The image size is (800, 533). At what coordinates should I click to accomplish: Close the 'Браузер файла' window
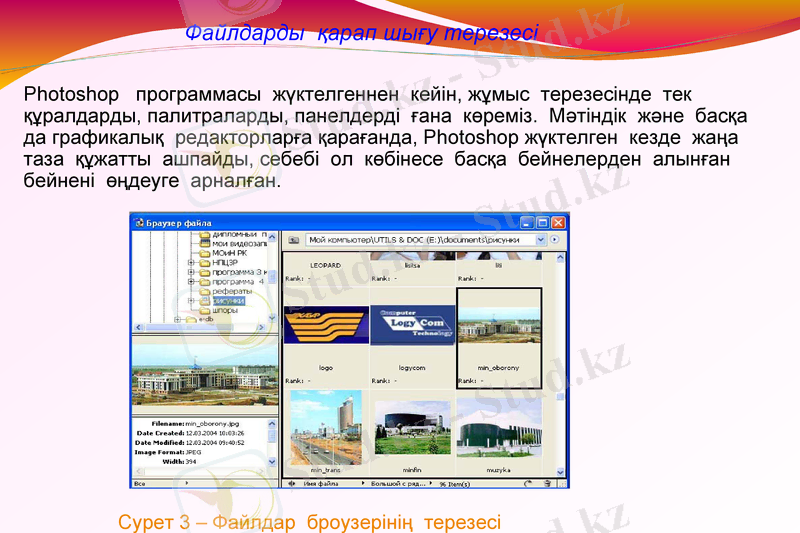[559, 223]
